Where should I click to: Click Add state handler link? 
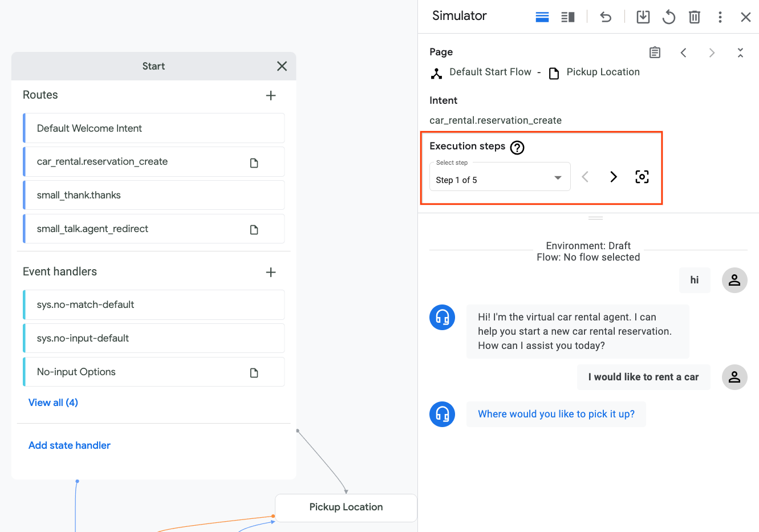(70, 445)
